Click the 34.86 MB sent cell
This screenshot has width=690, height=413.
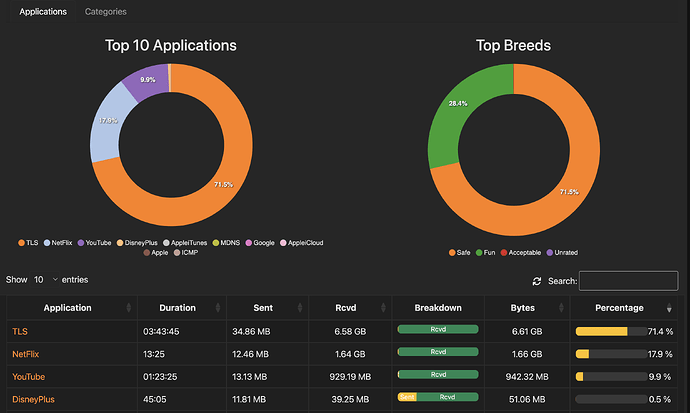click(x=251, y=332)
